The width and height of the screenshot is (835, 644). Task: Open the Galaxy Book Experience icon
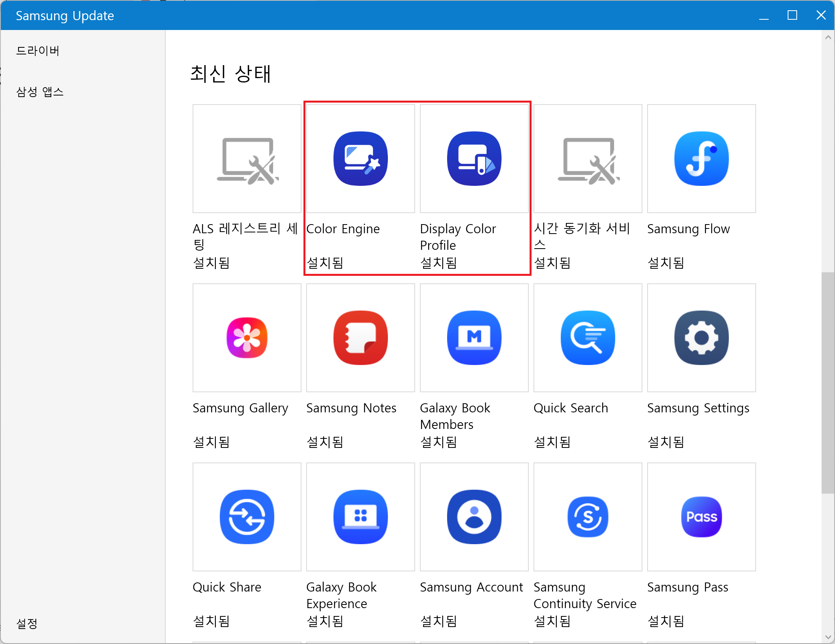[x=360, y=517]
